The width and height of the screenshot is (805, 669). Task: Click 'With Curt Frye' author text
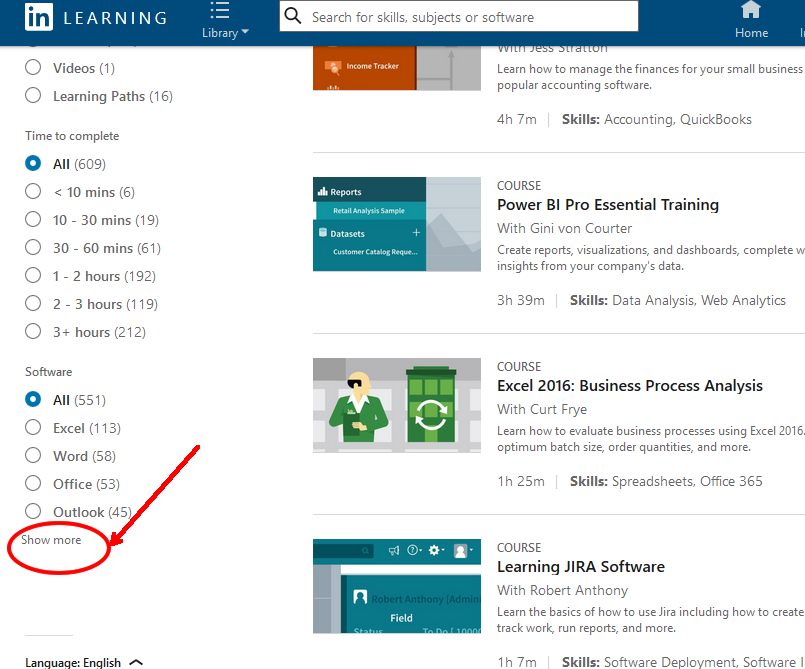[541, 409]
